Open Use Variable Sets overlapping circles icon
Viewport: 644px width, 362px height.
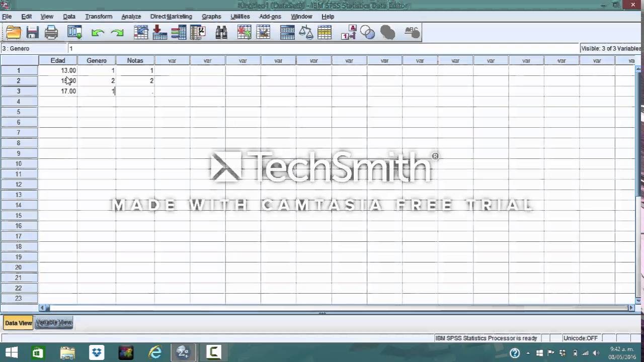tap(368, 33)
